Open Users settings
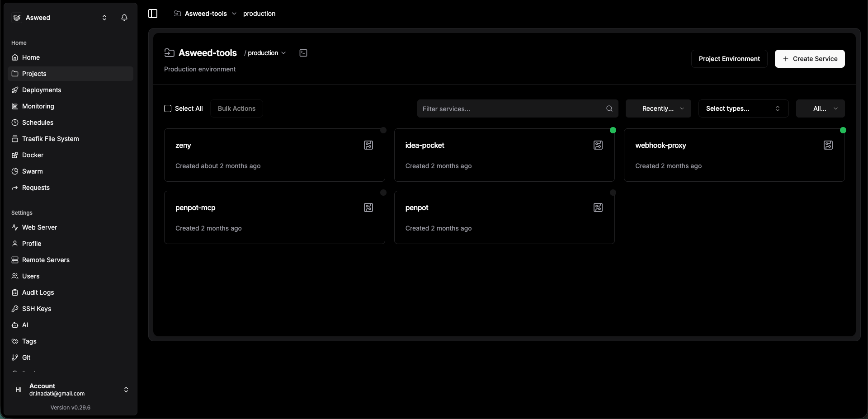868x419 pixels. point(71,276)
